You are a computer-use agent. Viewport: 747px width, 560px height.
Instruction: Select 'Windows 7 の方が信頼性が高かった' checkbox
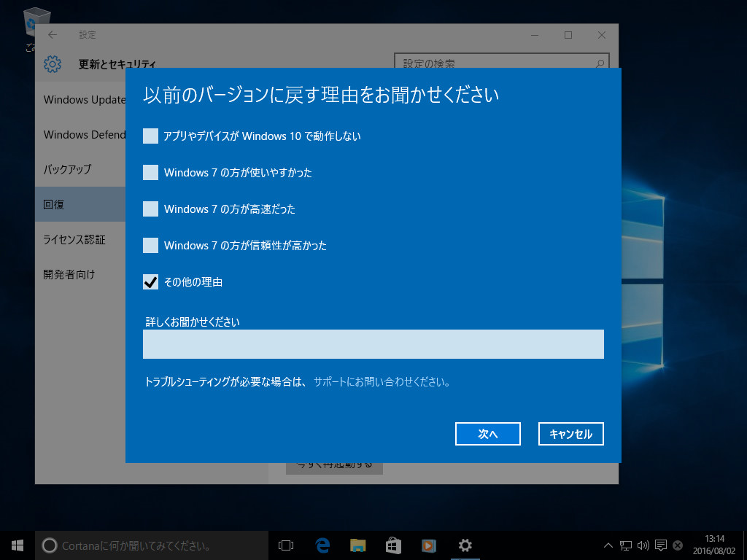[x=150, y=246]
